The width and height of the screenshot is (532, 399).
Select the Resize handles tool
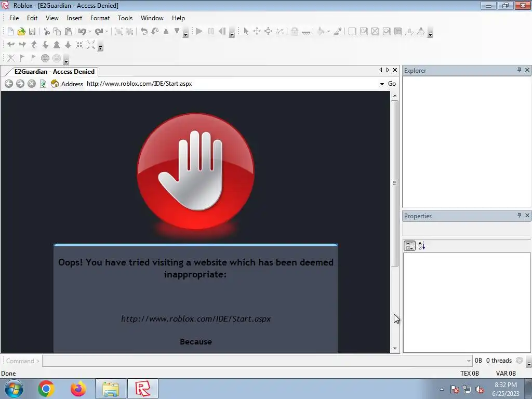(x=269, y=32)
